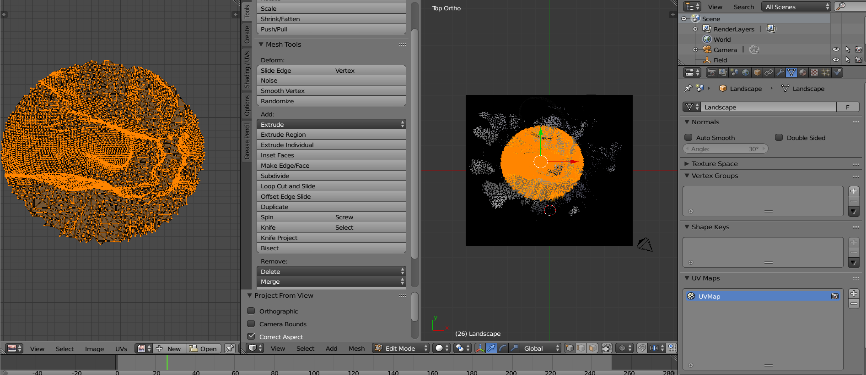Screen dimensions: 866x375
Task: Click the Smooth Vertex button
Action: pos(332,91)
